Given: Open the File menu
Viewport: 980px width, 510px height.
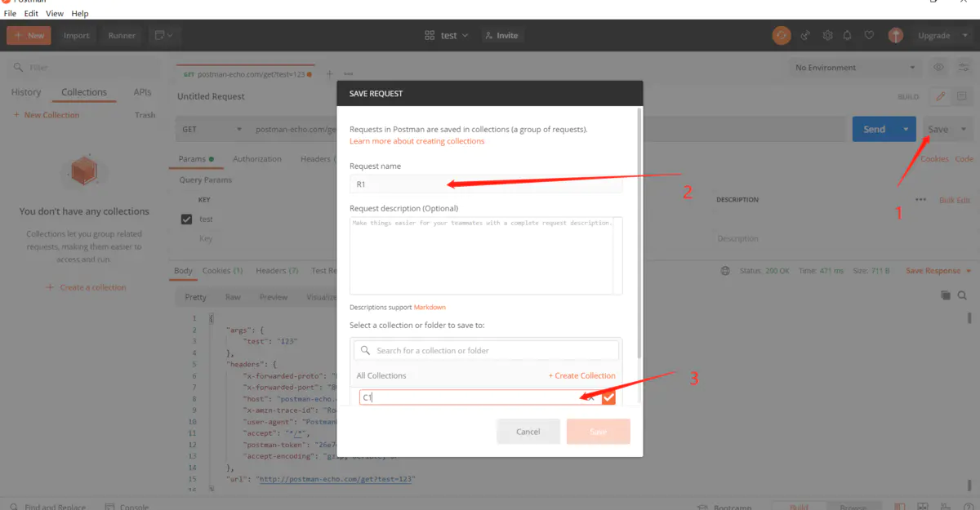Looking at the screenshot, I should pyautogui.click(x=10, y=14).
